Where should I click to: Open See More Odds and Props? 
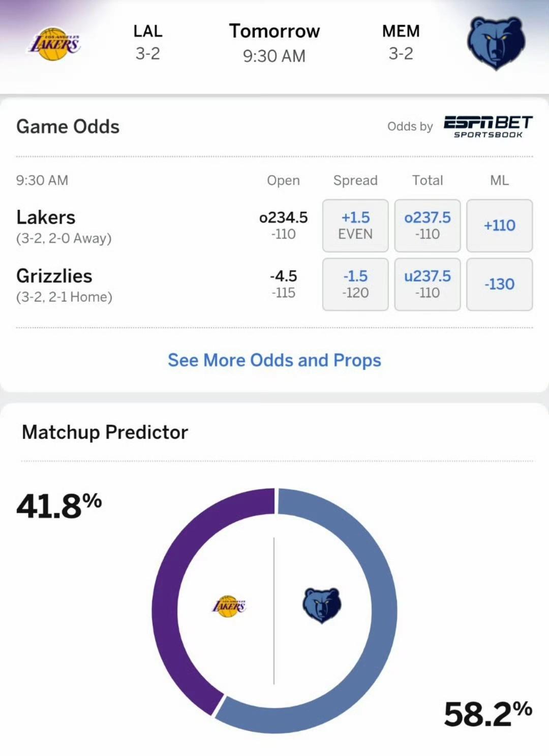[x=274, y=360]
